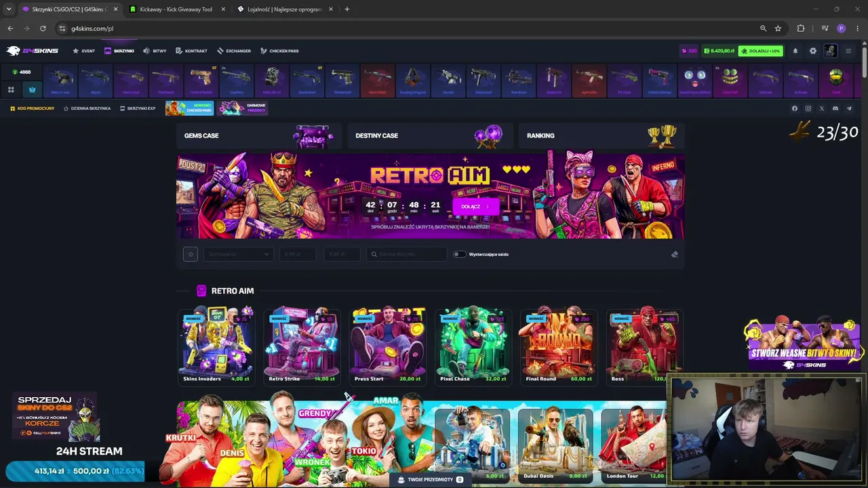The width and height of the screenshot is (868, 488).
Task: Open the Sortowanie dropdown
Action: tap(238, 254)
